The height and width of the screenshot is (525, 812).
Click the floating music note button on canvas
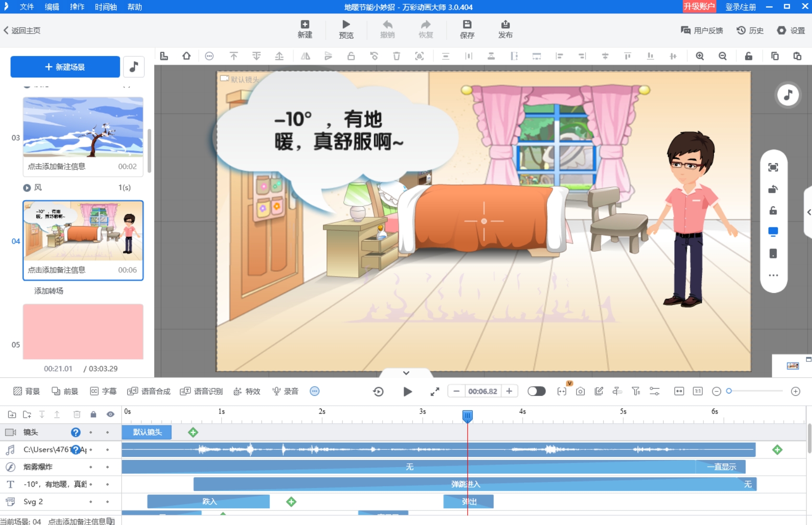[788, 95]
